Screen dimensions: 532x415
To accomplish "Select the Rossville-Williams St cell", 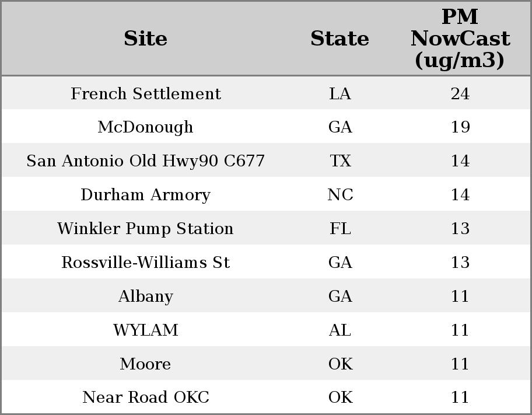I will [146, 263].
